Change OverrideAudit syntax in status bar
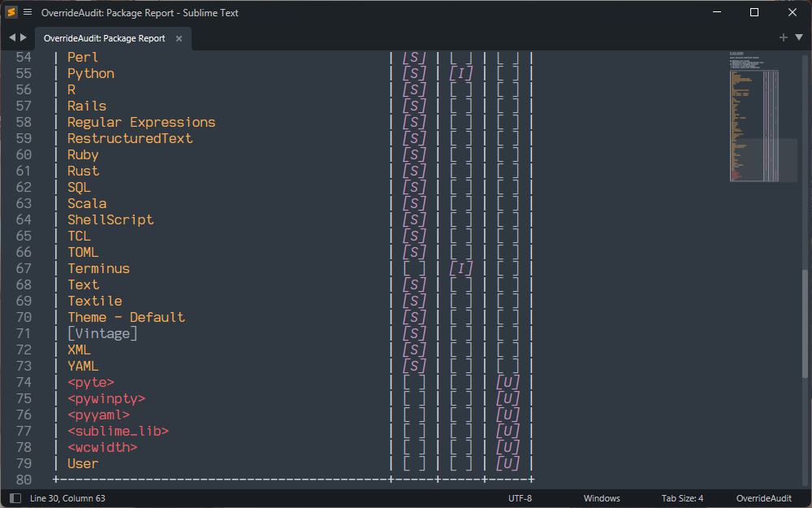Image resolution: width=812 pixels, height=508 pixels. tap(763, 498)
